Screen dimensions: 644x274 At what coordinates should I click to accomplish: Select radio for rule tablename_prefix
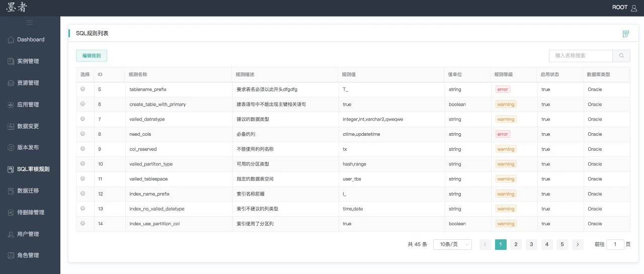point(83,89)
